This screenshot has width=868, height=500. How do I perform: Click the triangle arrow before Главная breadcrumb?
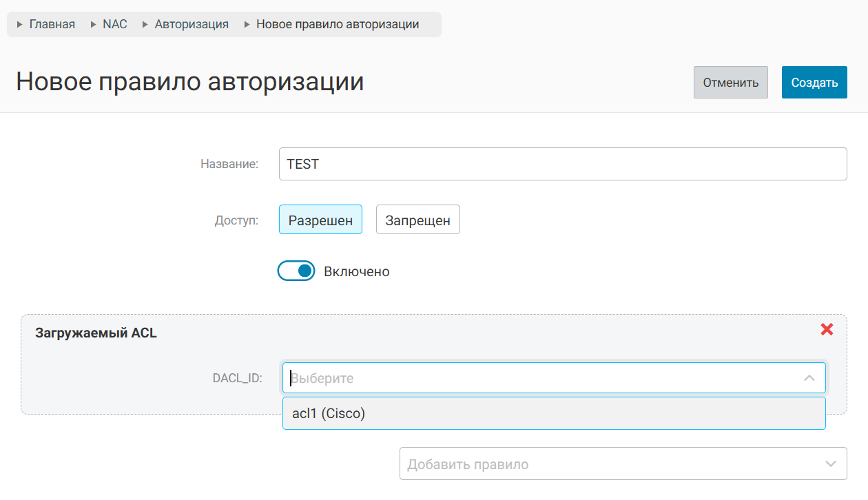(19, 24)
